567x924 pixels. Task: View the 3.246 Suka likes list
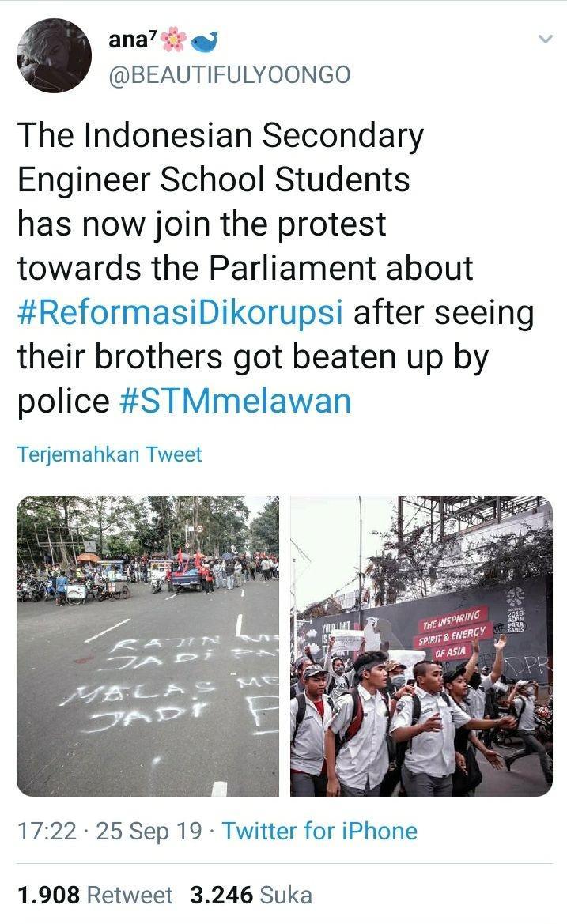[x=251, y=895]
